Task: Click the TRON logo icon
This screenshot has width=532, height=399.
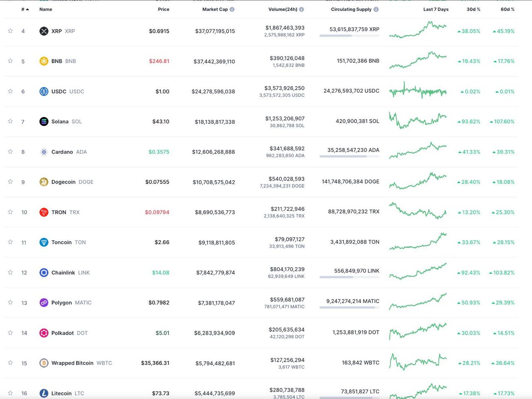Action: tap(44, 212)
